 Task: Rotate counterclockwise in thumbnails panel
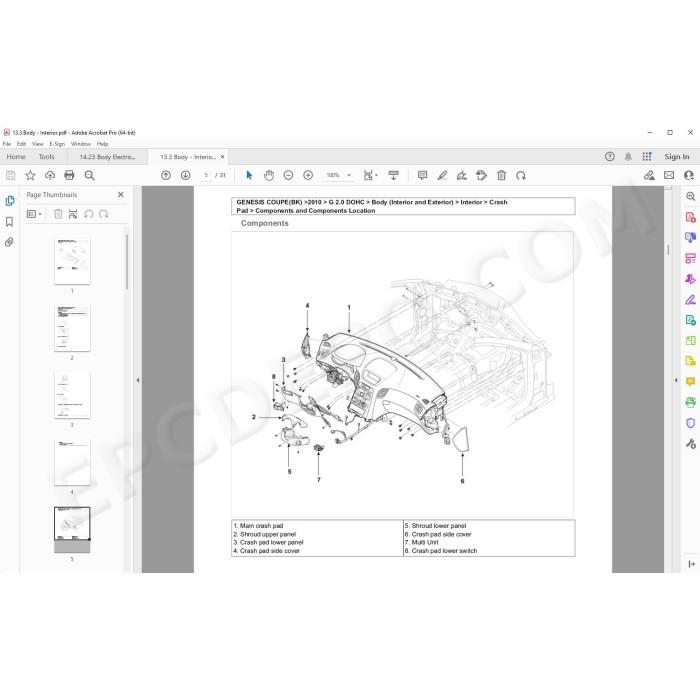88,214
